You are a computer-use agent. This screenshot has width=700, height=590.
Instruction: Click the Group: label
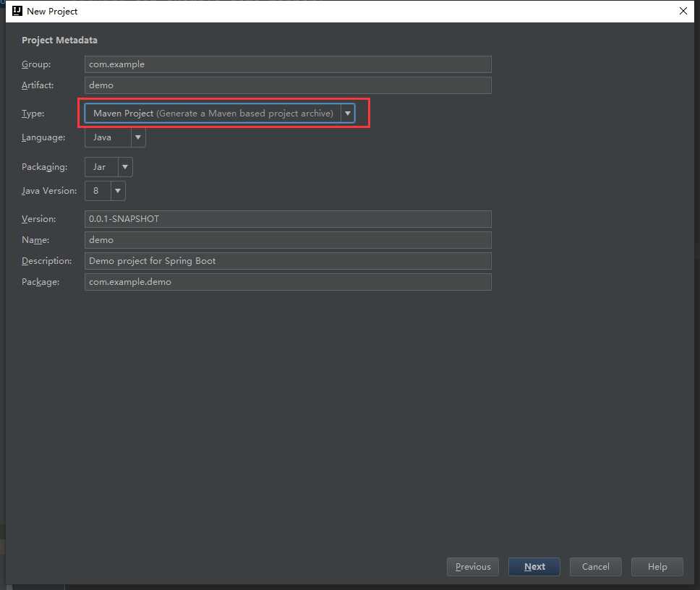tap(36, 64)
